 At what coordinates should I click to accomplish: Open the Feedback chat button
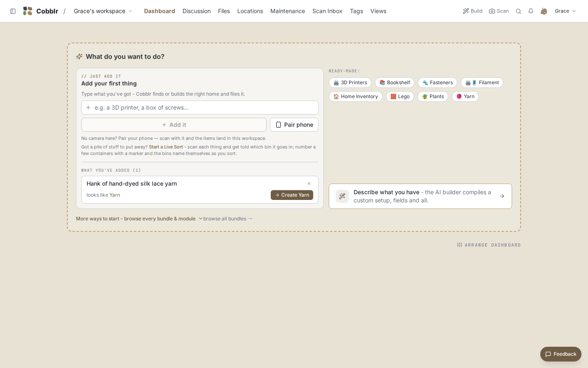pyautogui.click(x=561, y=354)
